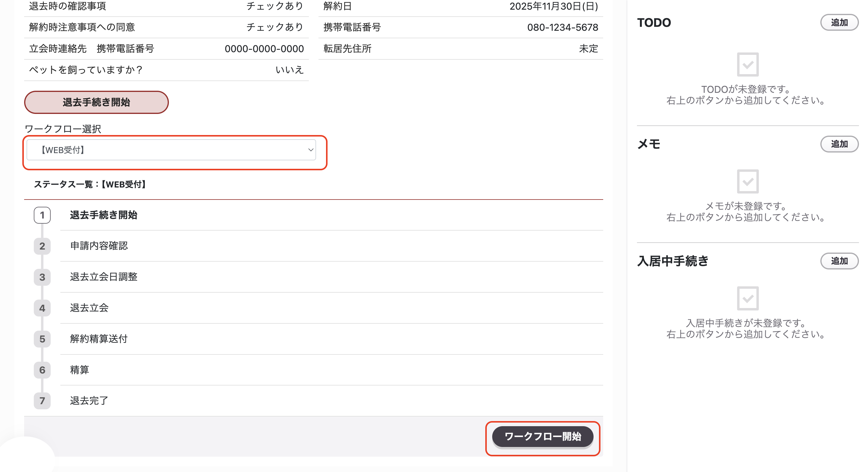
Task: Click the empty 入居中手続き checkmark icon
Action: pos(747,298)
